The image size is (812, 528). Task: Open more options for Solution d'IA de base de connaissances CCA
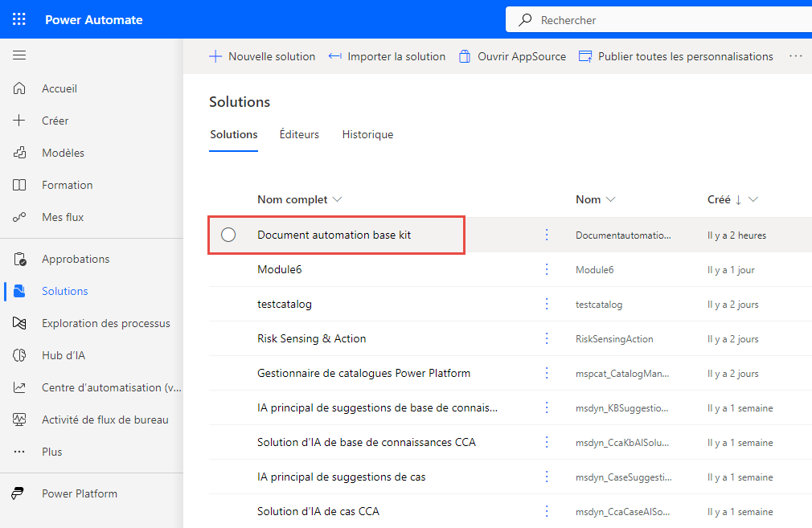pos(547,442)
